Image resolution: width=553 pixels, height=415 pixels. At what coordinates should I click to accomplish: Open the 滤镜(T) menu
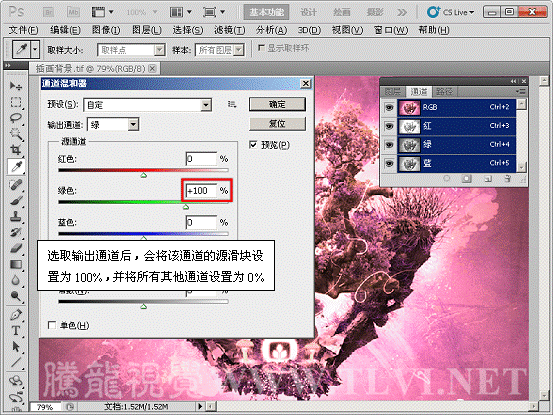pyautogui.click(x=230, y=30)
